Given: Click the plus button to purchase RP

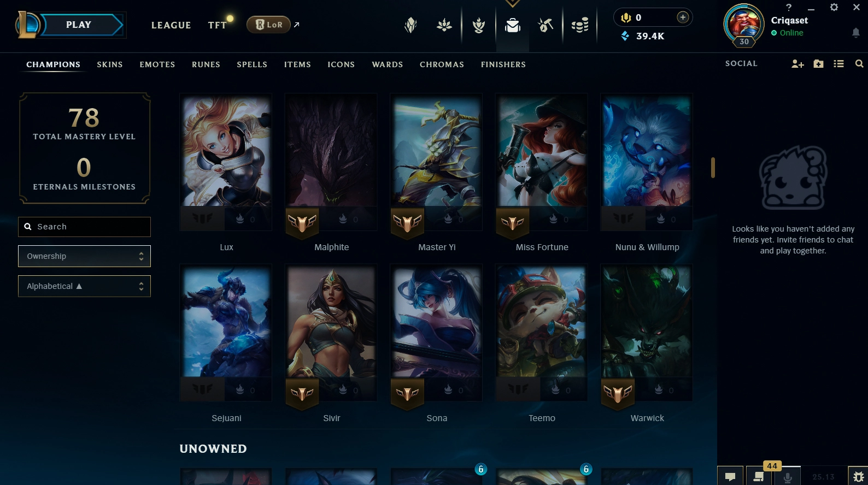Looking at the screenshot, I should coord(683,17).
